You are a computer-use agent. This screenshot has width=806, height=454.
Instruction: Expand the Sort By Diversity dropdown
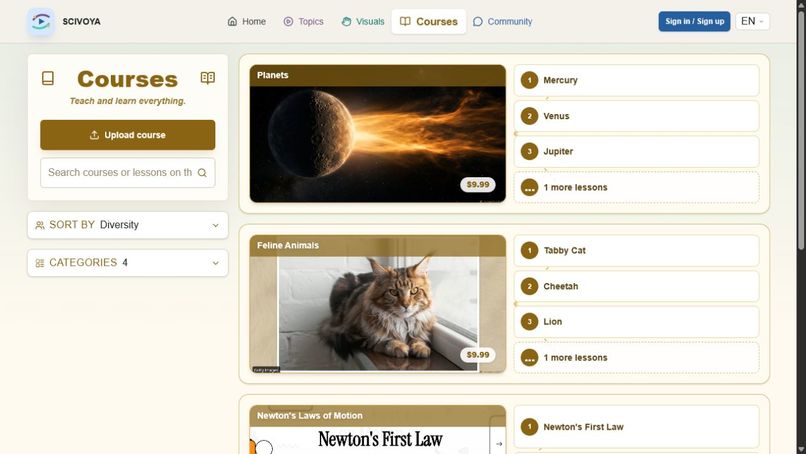click(x=127, y=225)
